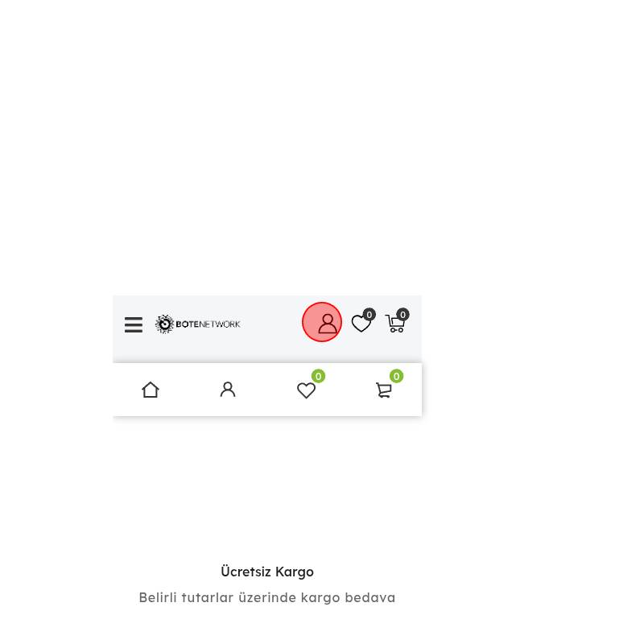
Task: Open account from the lower navigation bar
Action: [228, 390]
